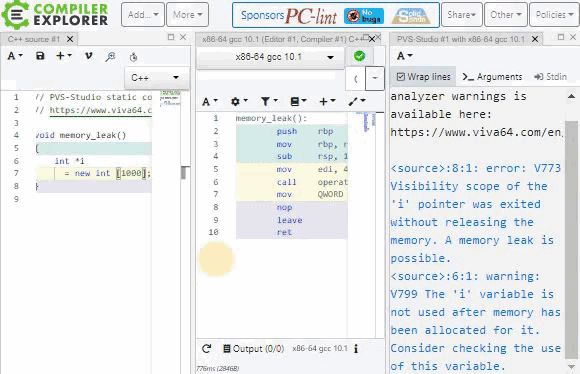The height and width of the screenshot is (374, 580).
Task: Select the PVS-Studio #1 tab
Action: coord(461,39)
